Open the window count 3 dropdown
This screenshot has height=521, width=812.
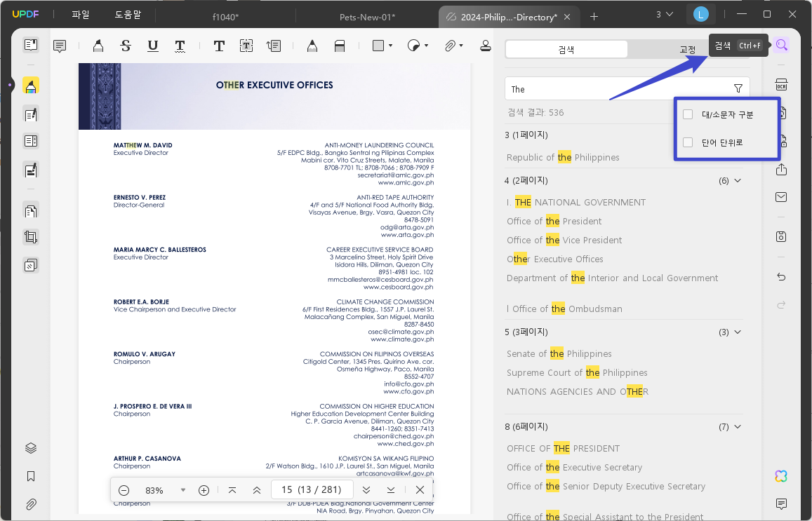pos(665,15)
